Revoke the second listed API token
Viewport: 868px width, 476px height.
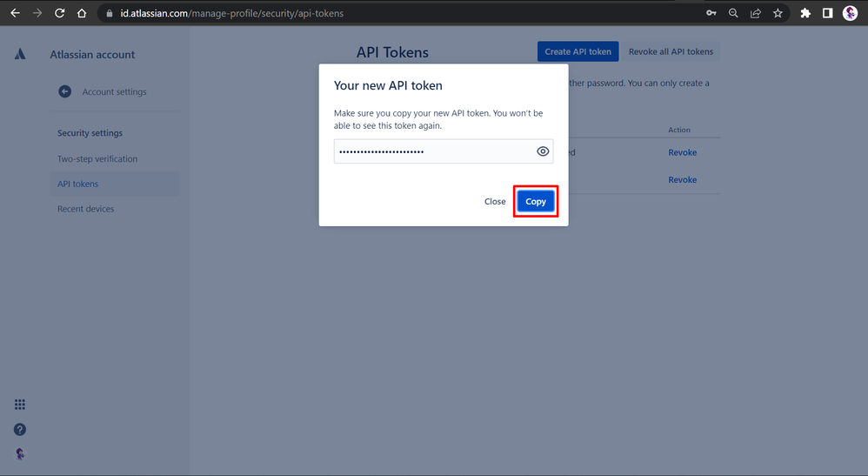click(x=683, y=179)
